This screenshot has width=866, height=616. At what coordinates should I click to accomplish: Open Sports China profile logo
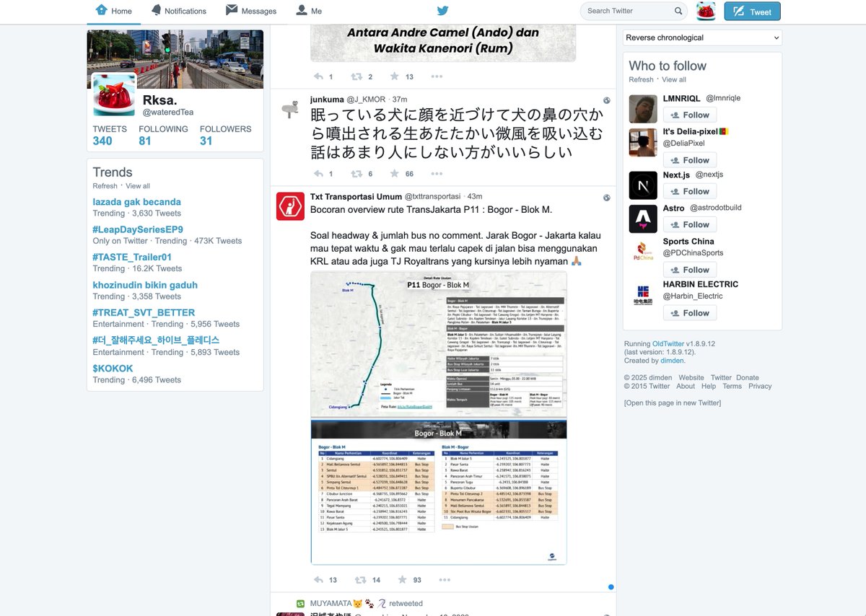[643, 252]
